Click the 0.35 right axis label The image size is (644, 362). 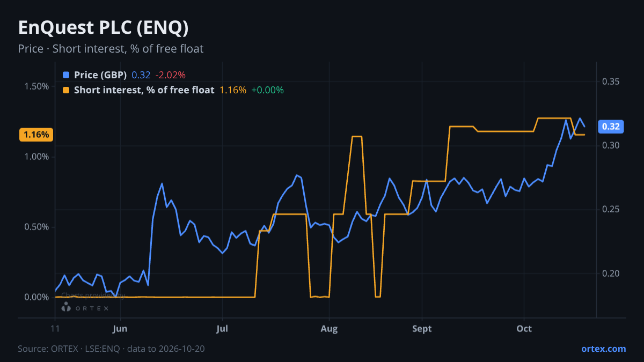611,82
